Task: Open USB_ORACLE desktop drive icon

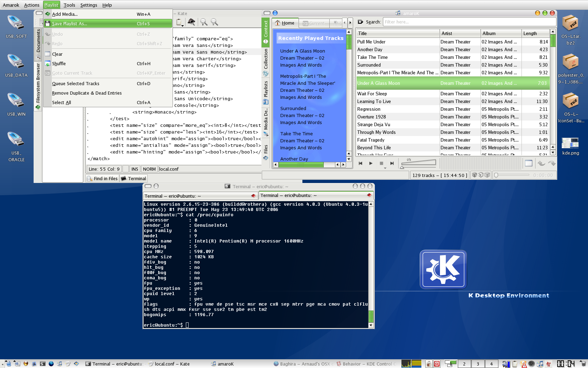Action: [x=16, y=146]
